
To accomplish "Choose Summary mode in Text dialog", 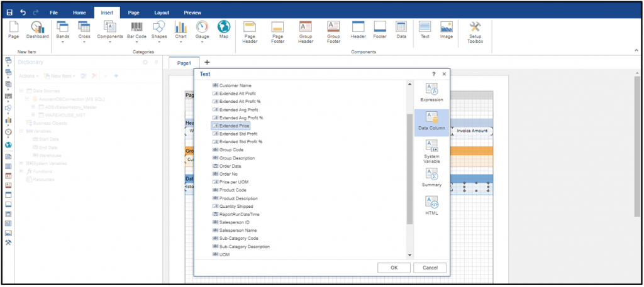I will point(431,178).
